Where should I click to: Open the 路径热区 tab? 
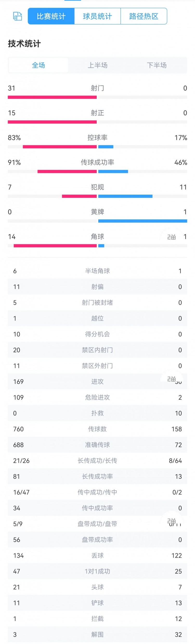click(143, 16)
